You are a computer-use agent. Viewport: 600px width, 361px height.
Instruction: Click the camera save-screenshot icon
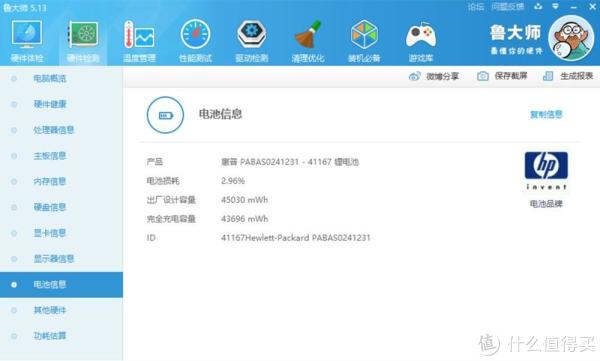[x=483, y=76]
